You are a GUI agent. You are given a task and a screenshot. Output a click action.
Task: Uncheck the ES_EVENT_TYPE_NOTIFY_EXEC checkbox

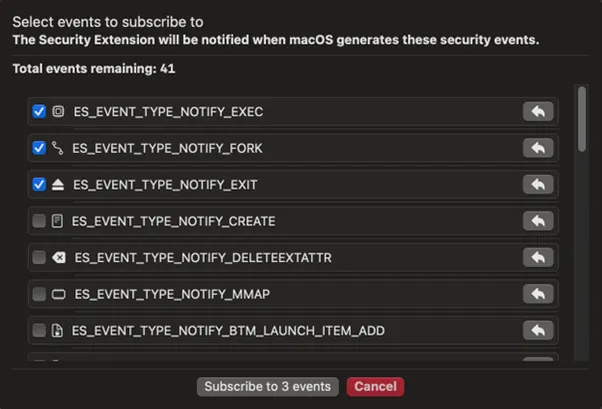[x=40, y=112]
